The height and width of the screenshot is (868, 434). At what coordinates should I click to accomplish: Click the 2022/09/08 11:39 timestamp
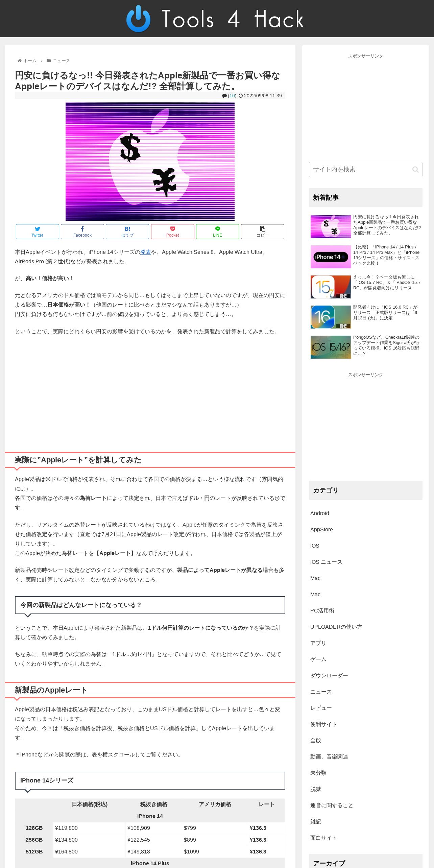click(x=263, y=96)
